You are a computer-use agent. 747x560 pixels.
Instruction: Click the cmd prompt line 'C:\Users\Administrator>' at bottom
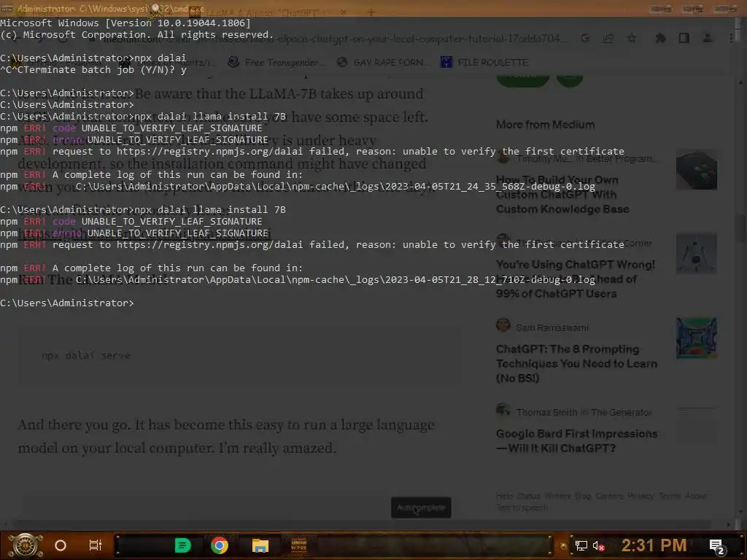click(x=67, y=303)
